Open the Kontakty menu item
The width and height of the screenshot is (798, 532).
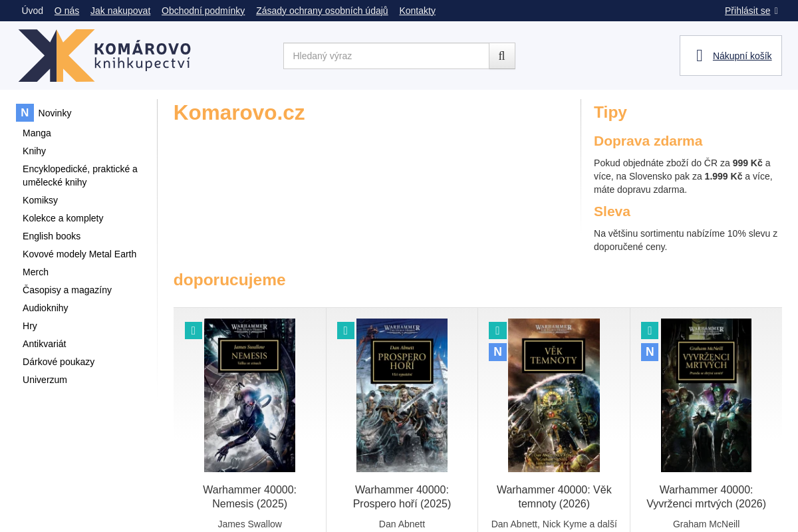417,11
